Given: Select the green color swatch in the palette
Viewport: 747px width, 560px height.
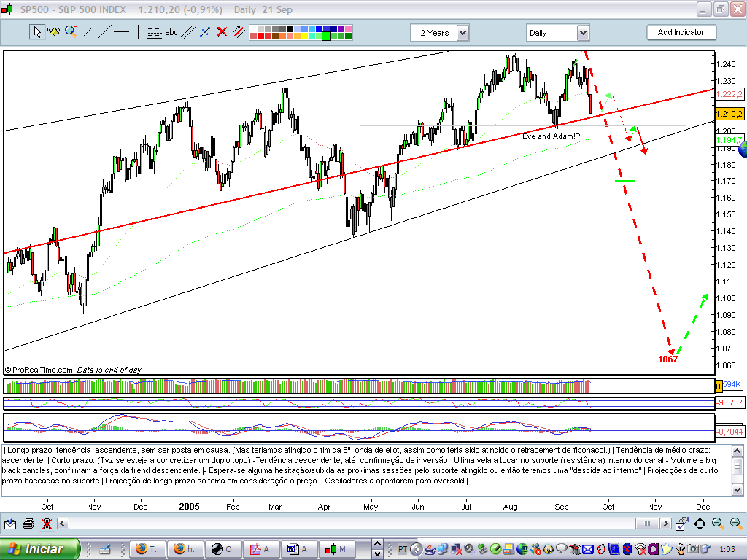Looking at the screenshot, I should pos(326,36).
